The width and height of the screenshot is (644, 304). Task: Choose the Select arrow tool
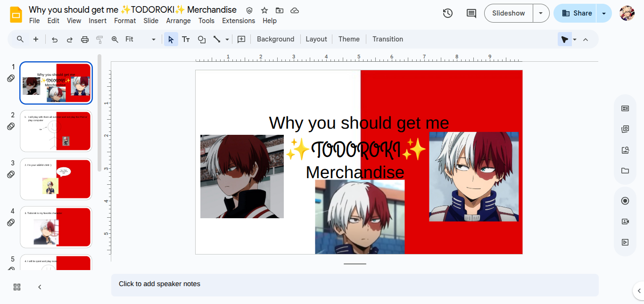pyautogui.click(x=171, y=40)
